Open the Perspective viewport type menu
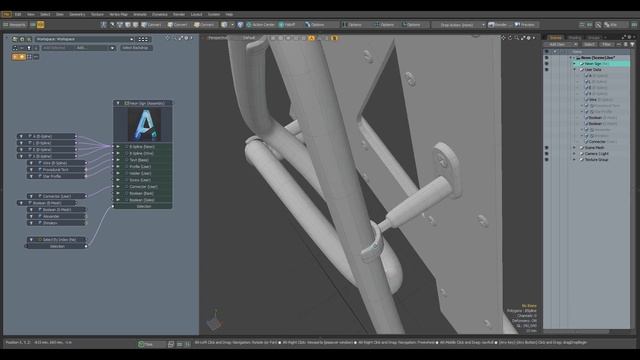The width and height of the screenshot is (640, 360). coord(218,38)
